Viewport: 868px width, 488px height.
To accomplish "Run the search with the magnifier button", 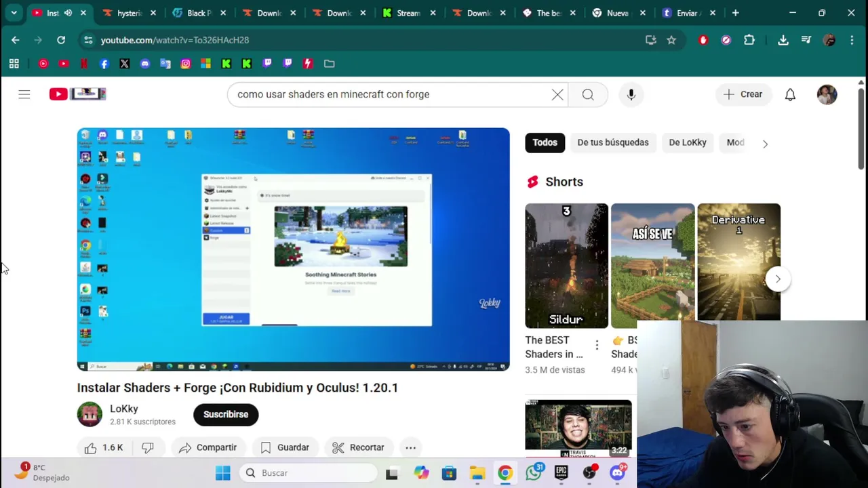I will click(588, 94).
